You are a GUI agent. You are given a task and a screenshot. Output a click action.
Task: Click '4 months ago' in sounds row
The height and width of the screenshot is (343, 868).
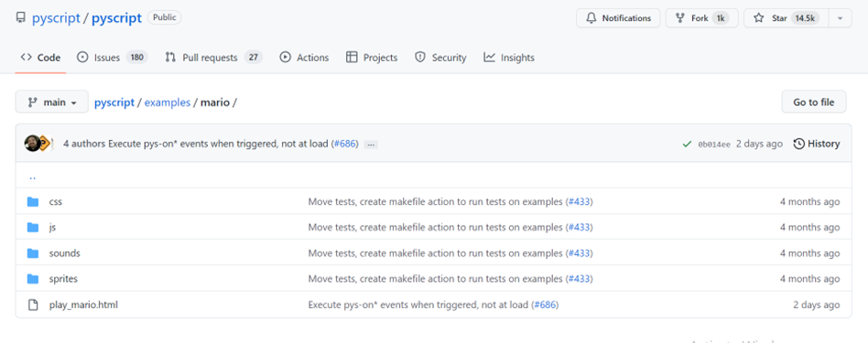coord(810,253)
